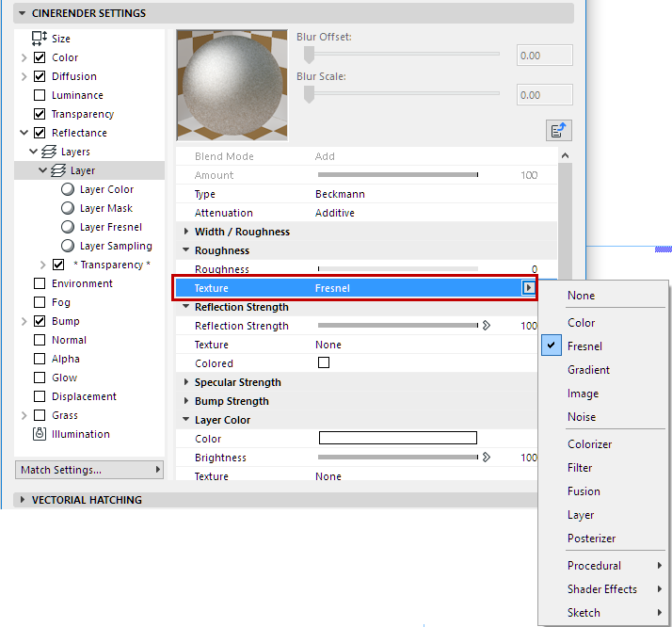This screenshot has width=672, height=627.
Task: Enable the Normal channel checkbox
Action: pos(40,340)
